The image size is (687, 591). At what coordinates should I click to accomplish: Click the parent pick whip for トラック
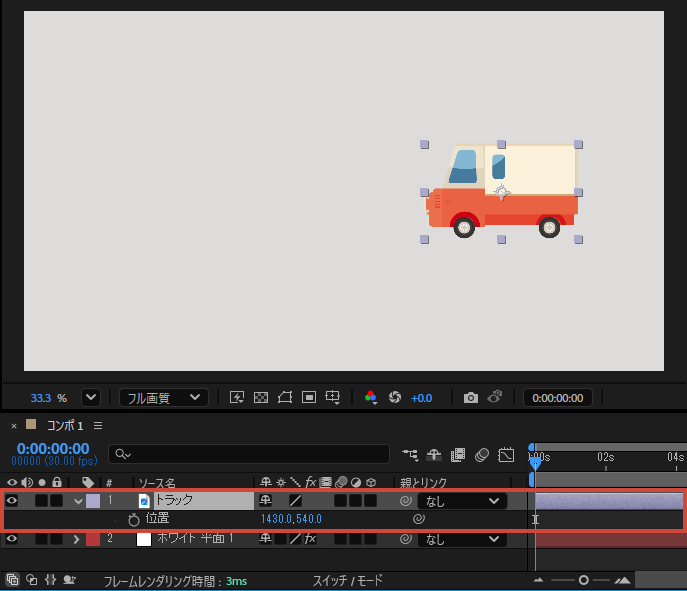pyautogui.click(x=406, y=501)
